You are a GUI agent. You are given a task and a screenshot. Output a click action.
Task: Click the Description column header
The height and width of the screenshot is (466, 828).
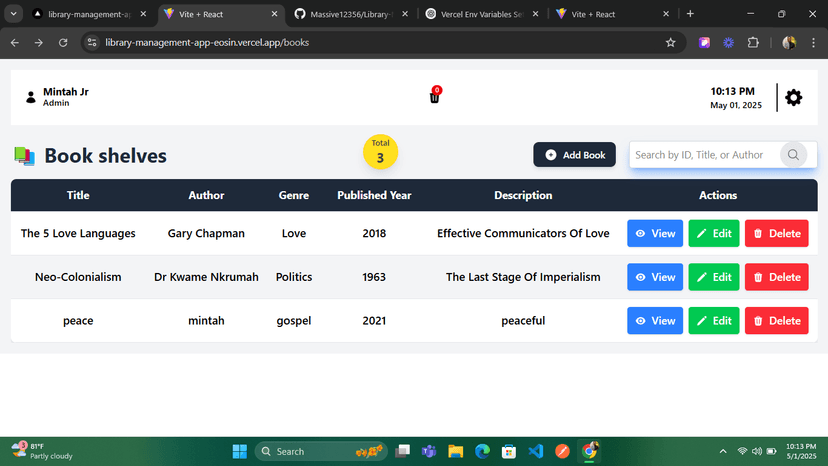(x=523, y=195)
